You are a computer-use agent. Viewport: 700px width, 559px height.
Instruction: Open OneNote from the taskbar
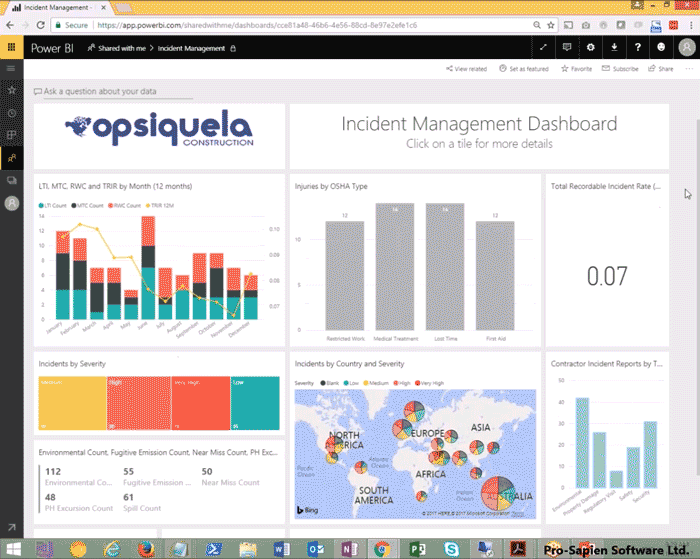tap(349, 549)
